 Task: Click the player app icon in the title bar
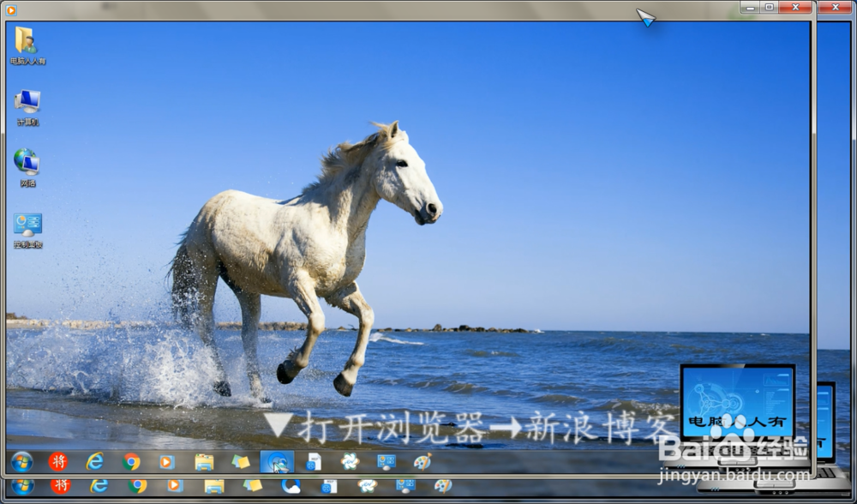point(11,9)
